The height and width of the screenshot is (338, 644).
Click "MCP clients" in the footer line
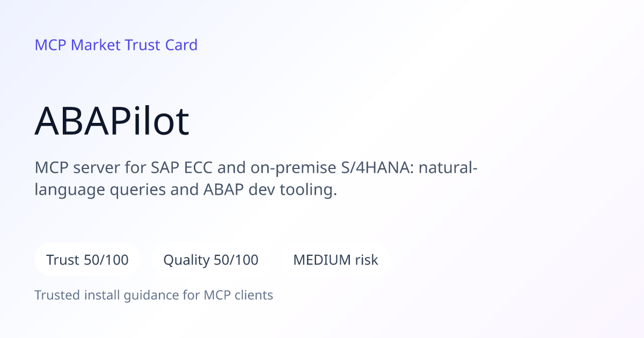238,295
